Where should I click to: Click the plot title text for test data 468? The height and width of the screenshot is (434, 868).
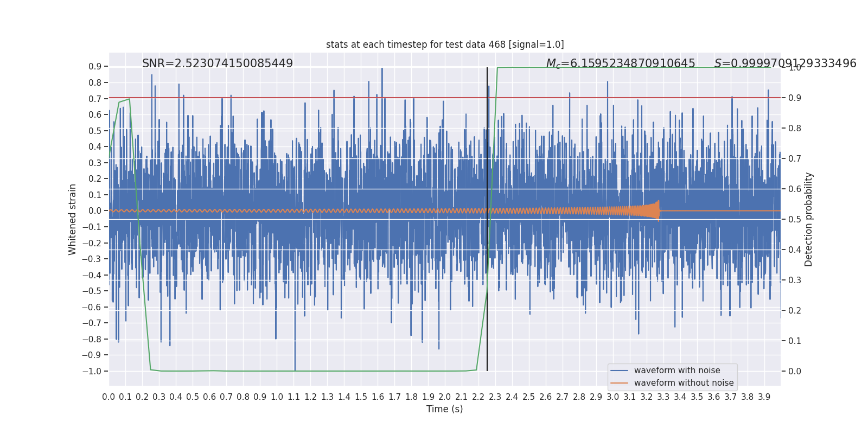(x=445, y=44)
